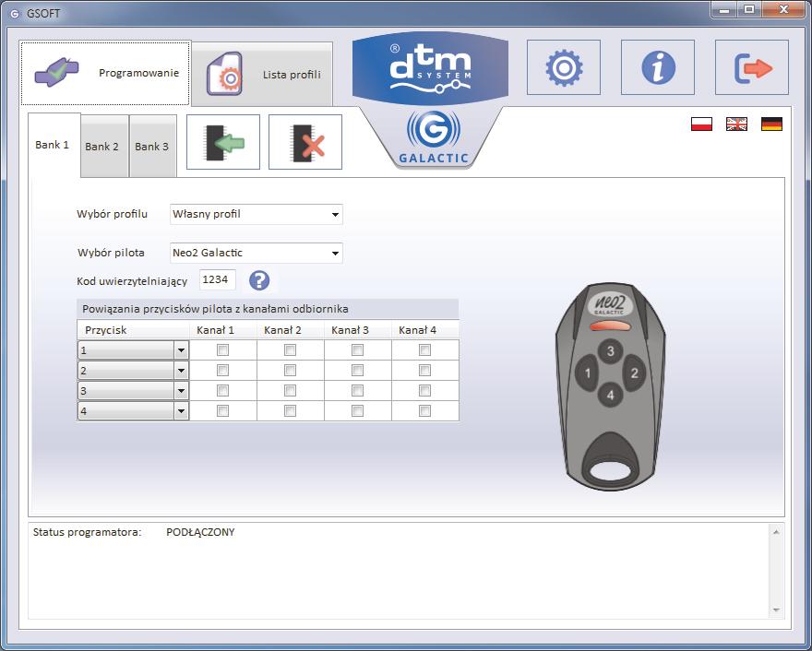812x651 pixels.
Task: Open the Wybór pilota dropdown
Action: (257, 253)
